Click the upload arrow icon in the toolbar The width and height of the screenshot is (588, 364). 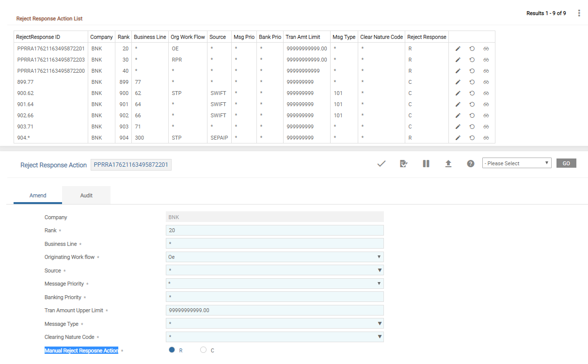448,164
